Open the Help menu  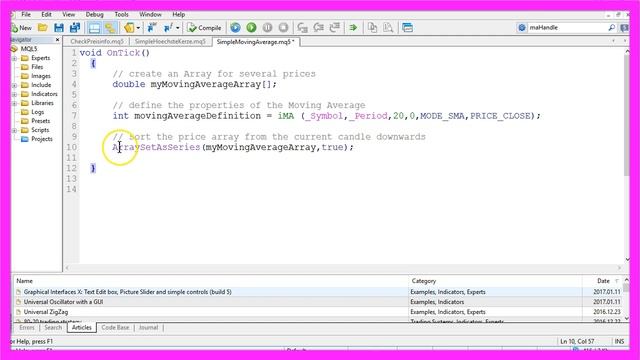click(178, 14)
